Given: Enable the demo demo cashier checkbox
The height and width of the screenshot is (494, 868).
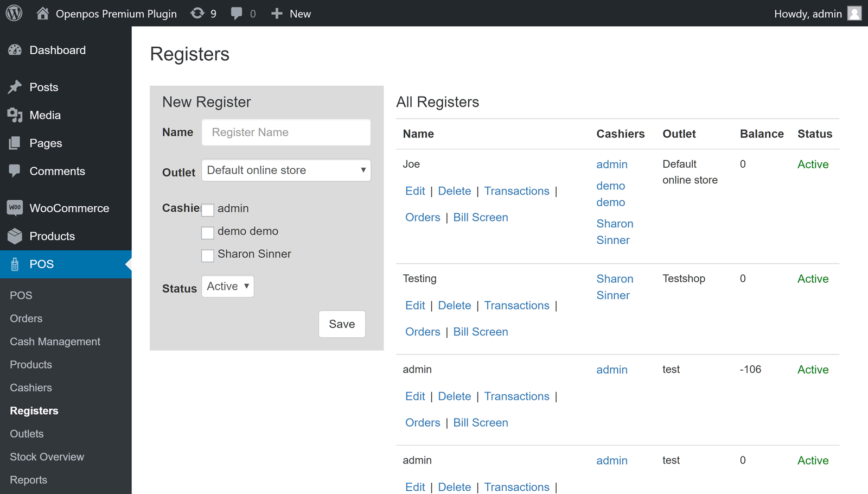Looking at the screenshot, I should click(x=208, y=232).
